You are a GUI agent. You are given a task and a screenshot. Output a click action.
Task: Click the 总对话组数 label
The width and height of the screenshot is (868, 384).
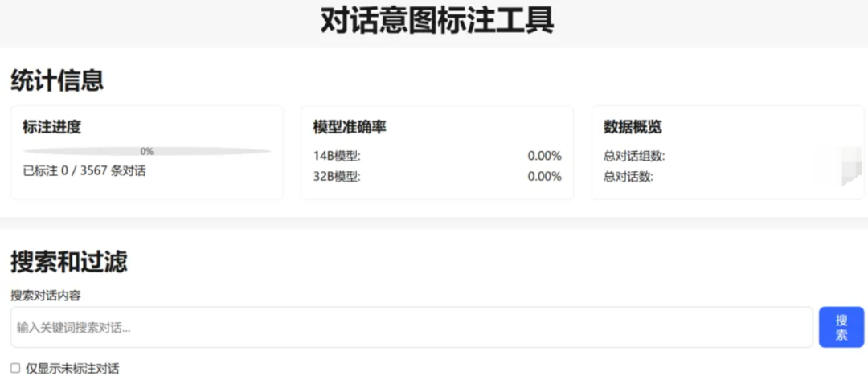(x=634, y=156)
